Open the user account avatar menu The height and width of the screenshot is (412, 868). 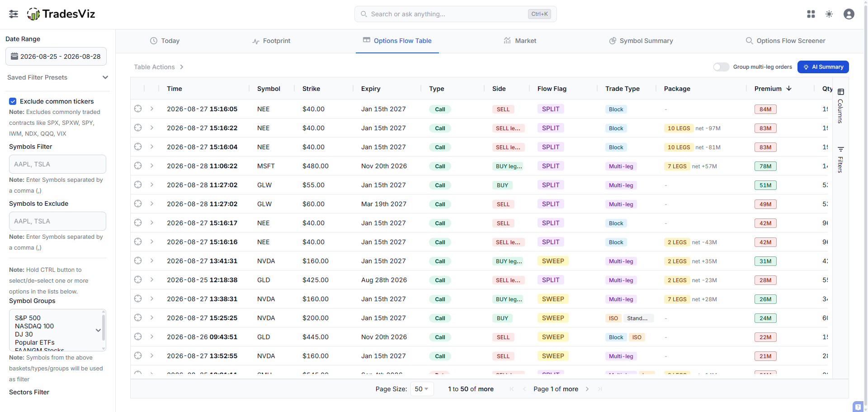point(849,14)
